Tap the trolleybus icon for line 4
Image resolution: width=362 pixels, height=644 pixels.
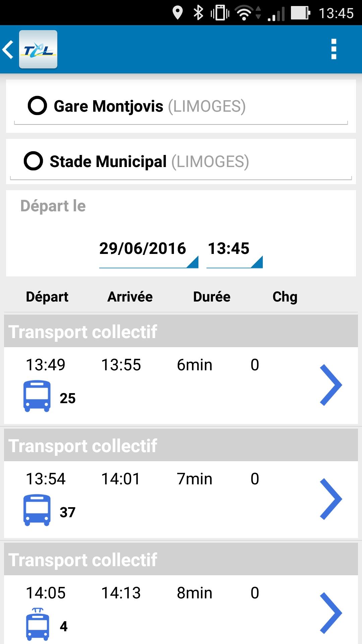[x=38, y=623]
